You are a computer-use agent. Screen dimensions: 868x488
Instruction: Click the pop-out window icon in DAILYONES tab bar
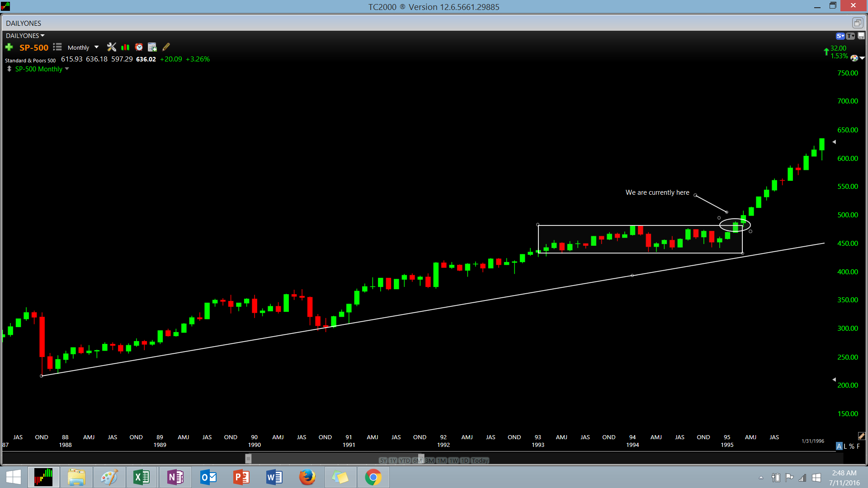pyautogui.click(x=857, y=23)
